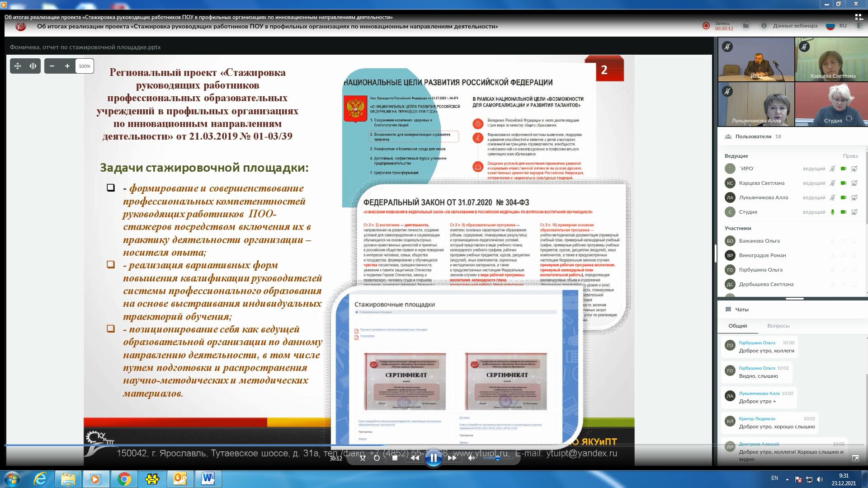
Task: Toggle camera for Студия in user list
Action: click(x=843, y=212)
